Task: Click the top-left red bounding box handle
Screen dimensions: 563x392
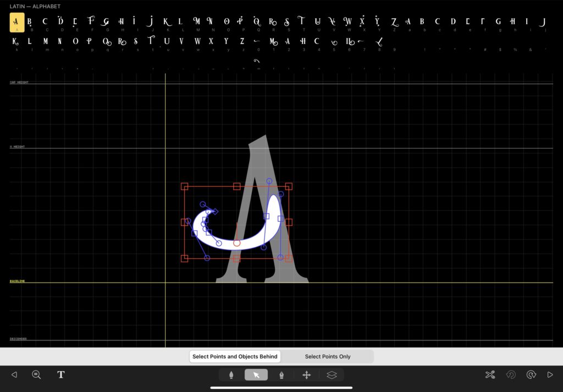Action: 185,186
